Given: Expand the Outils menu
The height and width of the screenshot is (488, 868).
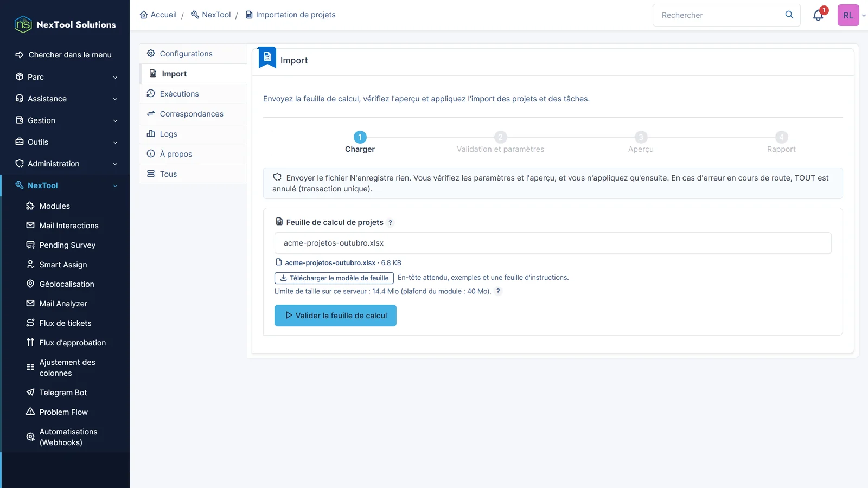Looking at the screenshot, I should [65, 142].
